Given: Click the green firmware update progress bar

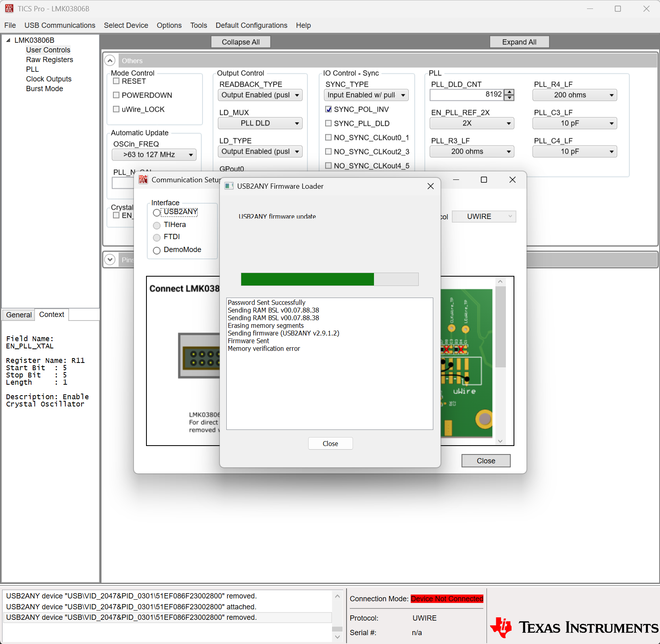Looking at the screenshot, I should (x=307, y=279).
